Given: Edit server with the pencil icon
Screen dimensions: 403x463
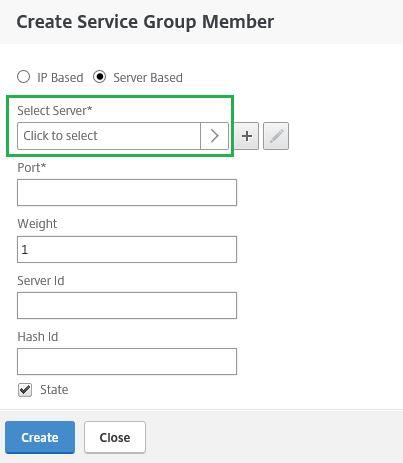Looking at the screenshot, I should pyautogui.click(x=276, y=136).
